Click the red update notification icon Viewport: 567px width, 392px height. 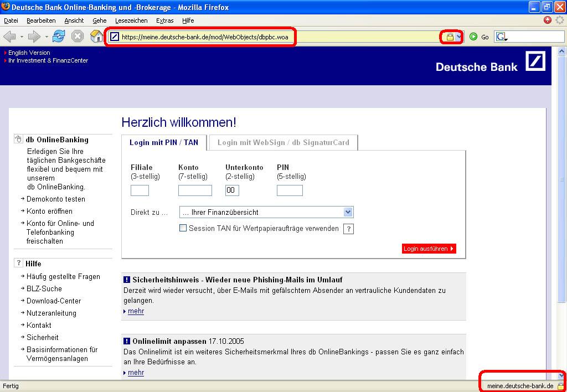click(x=547, y=20)
